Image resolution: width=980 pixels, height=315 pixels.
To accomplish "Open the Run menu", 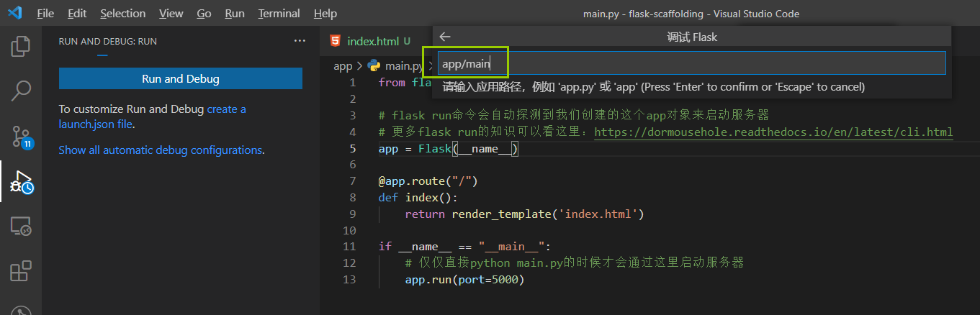I will pos(235,13).
